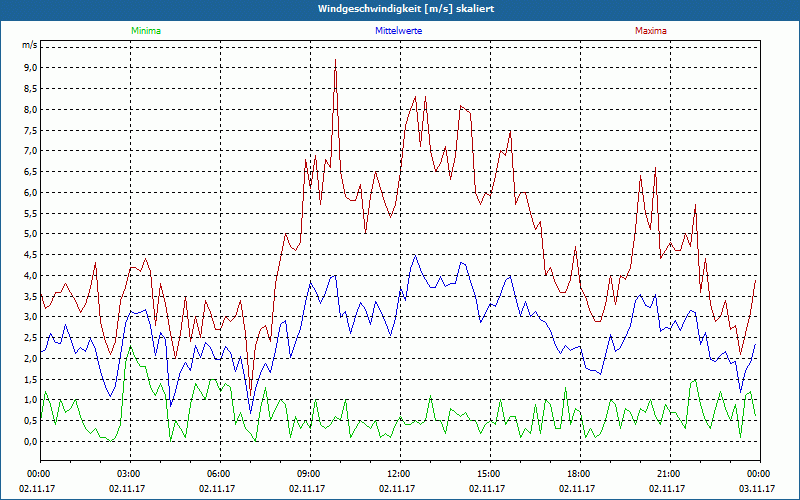Click the 6,0 y-axis value

click(x=30, y=192)
